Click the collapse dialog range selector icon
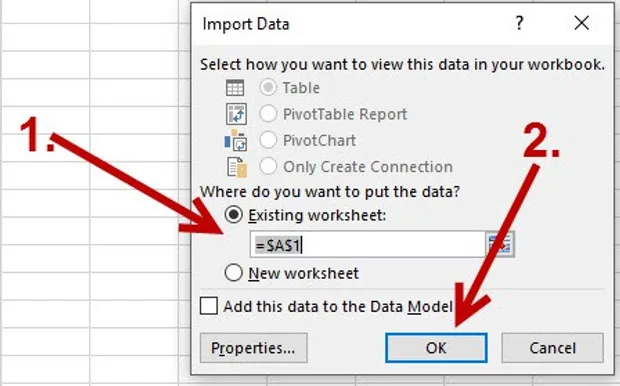620x386 pixels. pyautogui.click(x=500, y=244)
